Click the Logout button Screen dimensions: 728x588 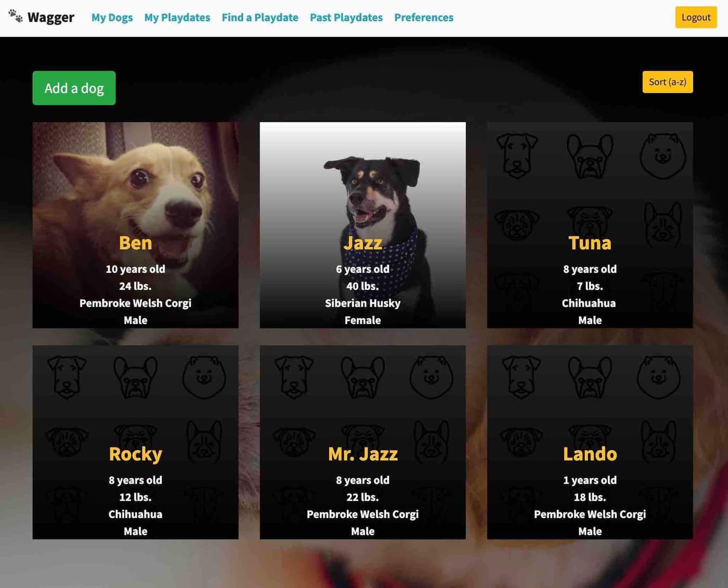tap(696, 17)
